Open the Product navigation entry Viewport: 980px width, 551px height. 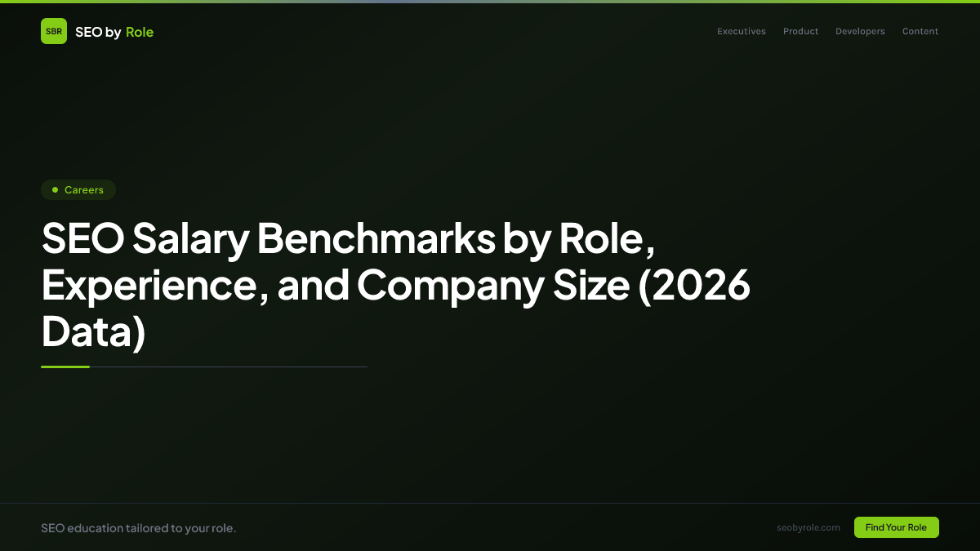[x=800, y=31]
